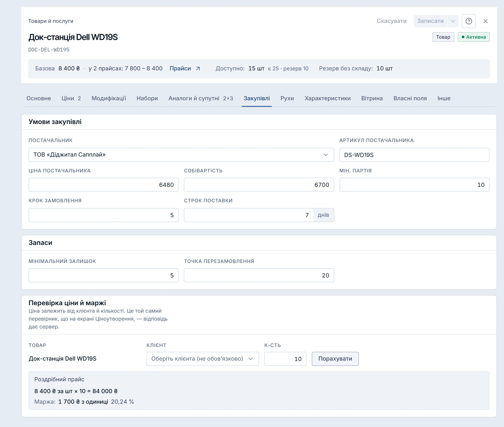Focus the Строк поставки days field
The height and width of the screenshot is (427, 504).
249,215
